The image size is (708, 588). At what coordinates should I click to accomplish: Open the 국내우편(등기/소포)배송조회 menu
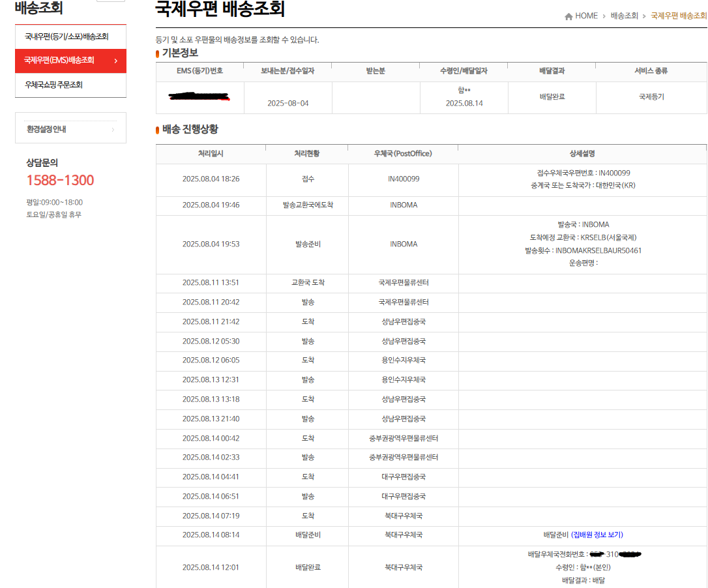point(66,37)
